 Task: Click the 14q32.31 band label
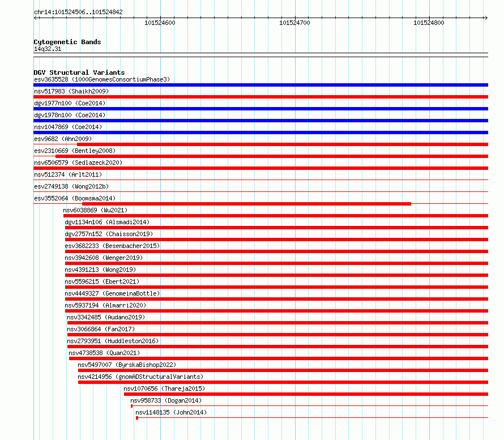[48, 49]
